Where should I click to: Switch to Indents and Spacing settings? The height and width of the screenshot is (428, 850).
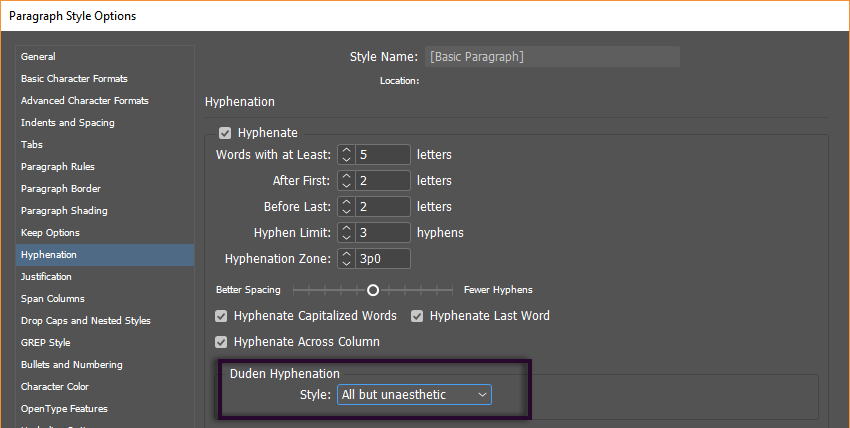coord(67,123)
